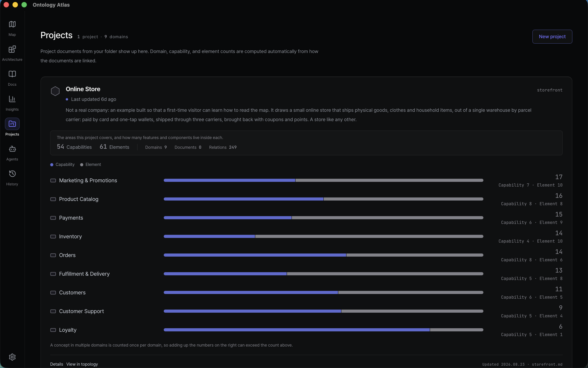
Task: Select the Customer Support label
Action: click(81, 312)
